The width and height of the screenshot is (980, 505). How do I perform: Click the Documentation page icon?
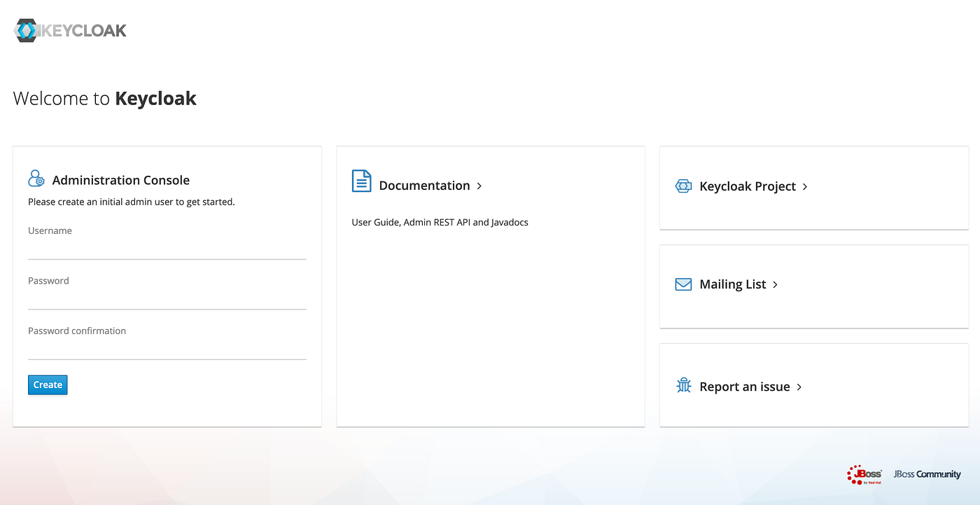361,181
